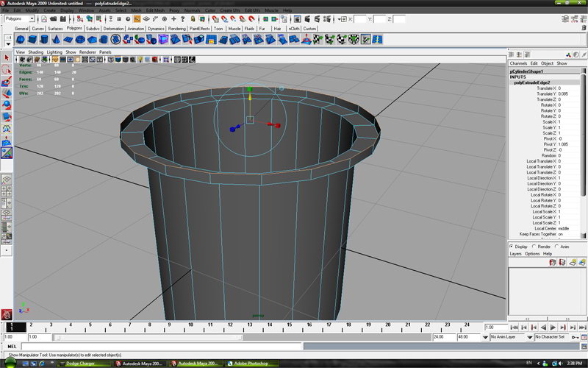Click the polygon sphere shelf icon
This screenshot has width=588, height=368.
[x=20, y=40]
